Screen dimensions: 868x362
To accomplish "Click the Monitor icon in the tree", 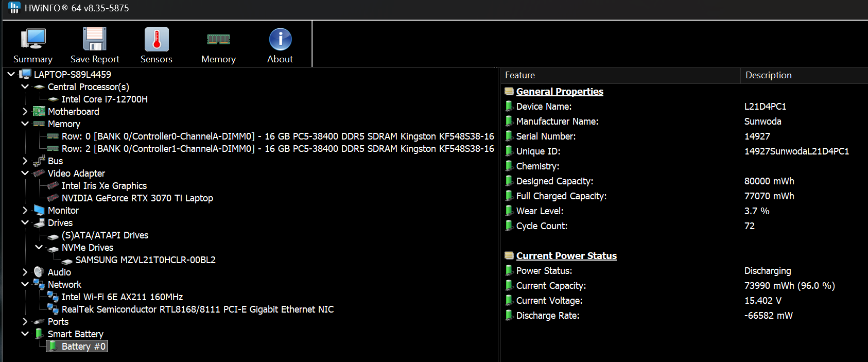I will 39,210.
